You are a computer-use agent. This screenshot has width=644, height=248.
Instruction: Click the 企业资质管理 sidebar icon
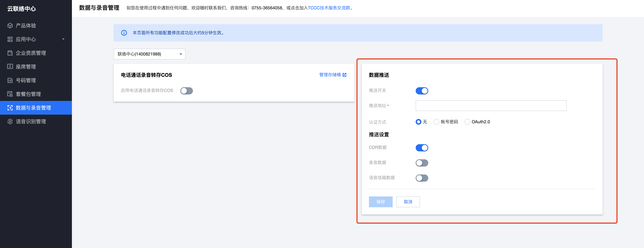(x=10, y=53)
